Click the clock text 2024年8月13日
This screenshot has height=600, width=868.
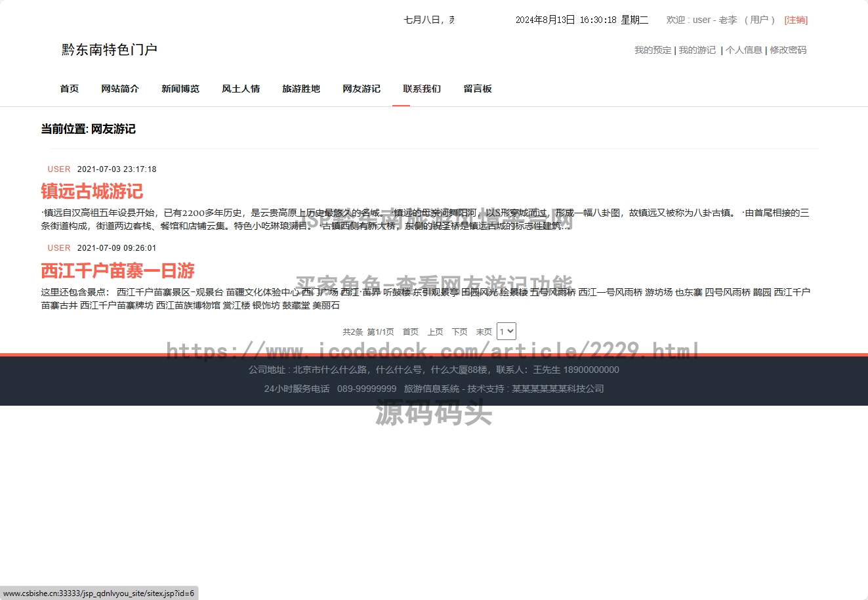[545, 20]
